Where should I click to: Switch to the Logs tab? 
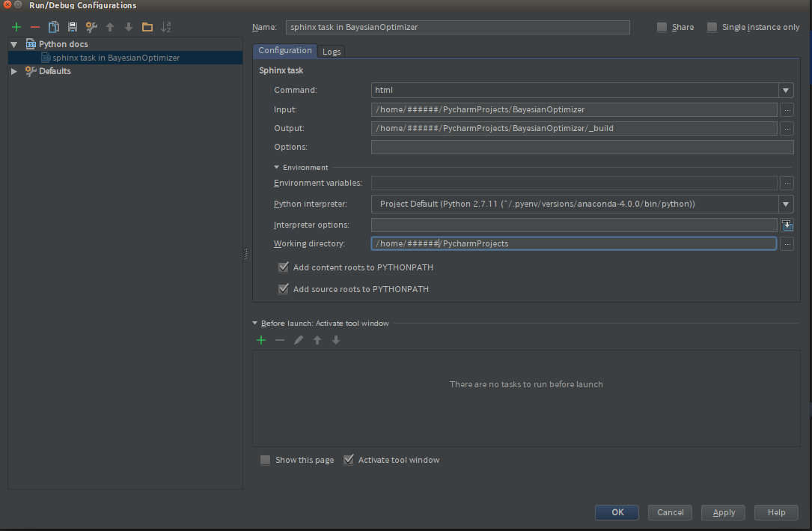332,51
